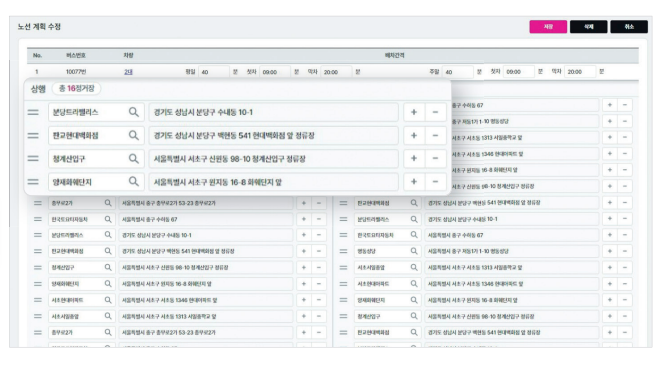
Task: Click search icon of left-list 한국토요타자동차 field
Action: click(108, 219)
